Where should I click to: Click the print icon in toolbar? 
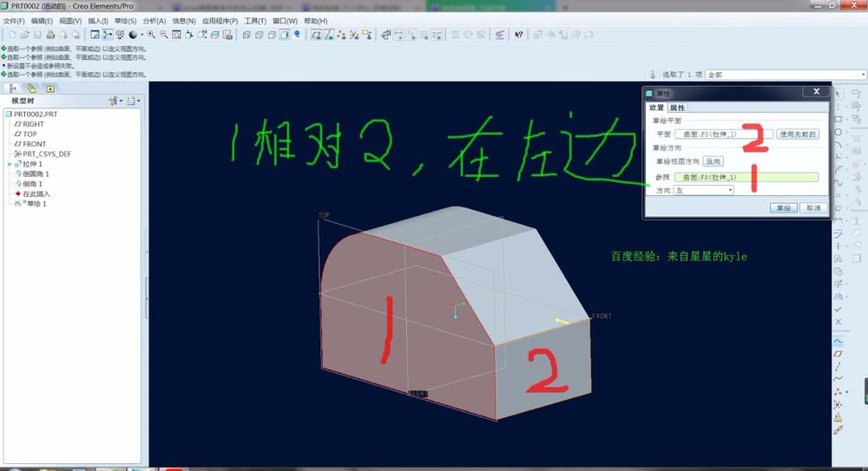(50, 35)
